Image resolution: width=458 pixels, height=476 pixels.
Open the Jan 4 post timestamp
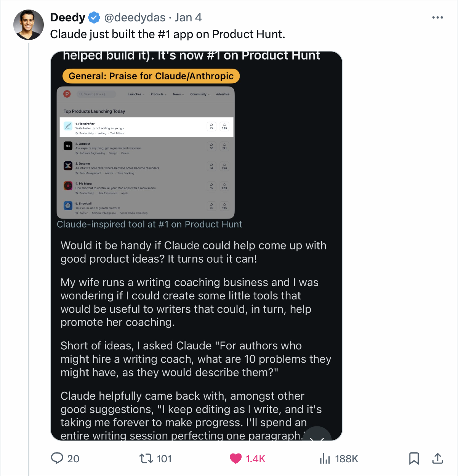coord(188,18)
